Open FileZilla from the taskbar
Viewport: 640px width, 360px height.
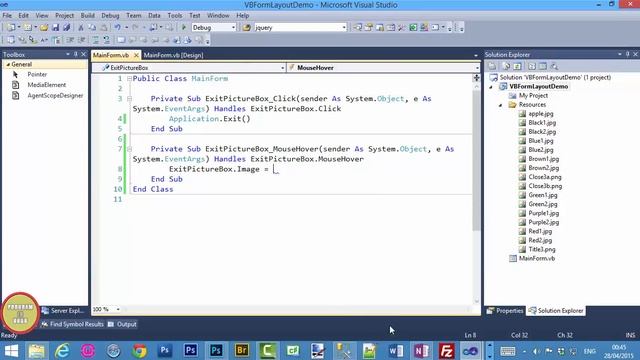447,351
